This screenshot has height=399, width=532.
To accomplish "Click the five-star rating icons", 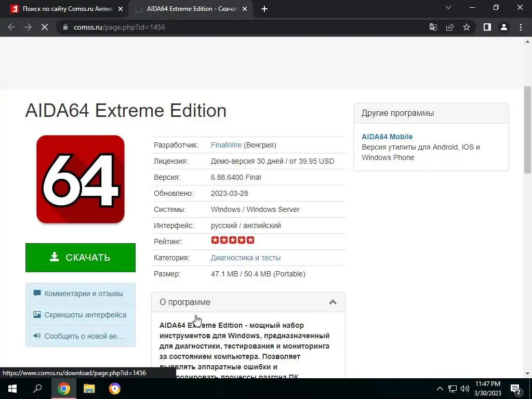I will point(232,240).
